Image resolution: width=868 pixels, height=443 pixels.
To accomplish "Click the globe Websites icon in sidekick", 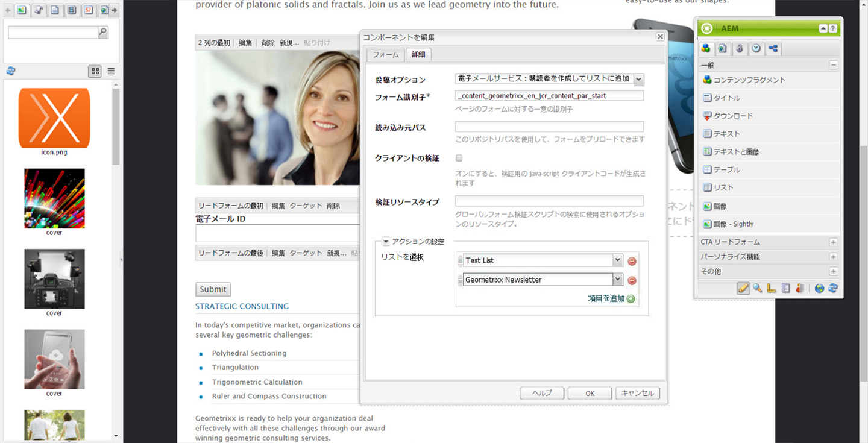I will pyautogui.click(x=819, y=288).
